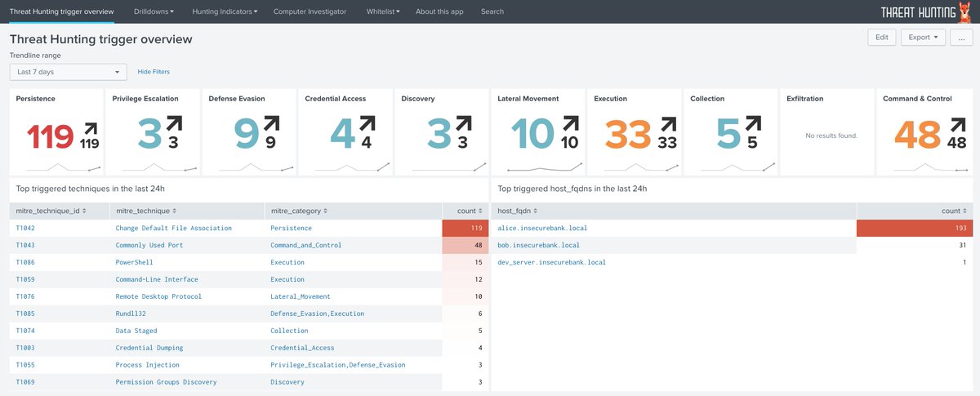The height and width of the screenshot is (396, 980).
Task: Open technique ID T1086 link
Action: [26, 262]
